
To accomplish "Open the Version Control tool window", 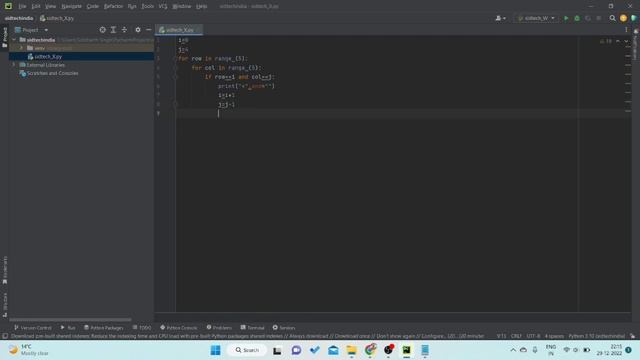I will click(x=33, y=328).
